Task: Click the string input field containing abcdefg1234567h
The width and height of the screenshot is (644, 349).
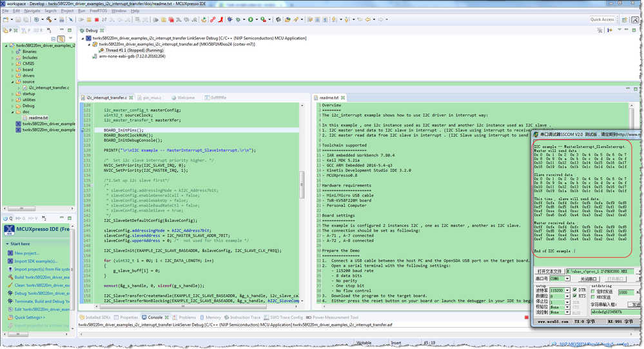Action: point(616,312)
